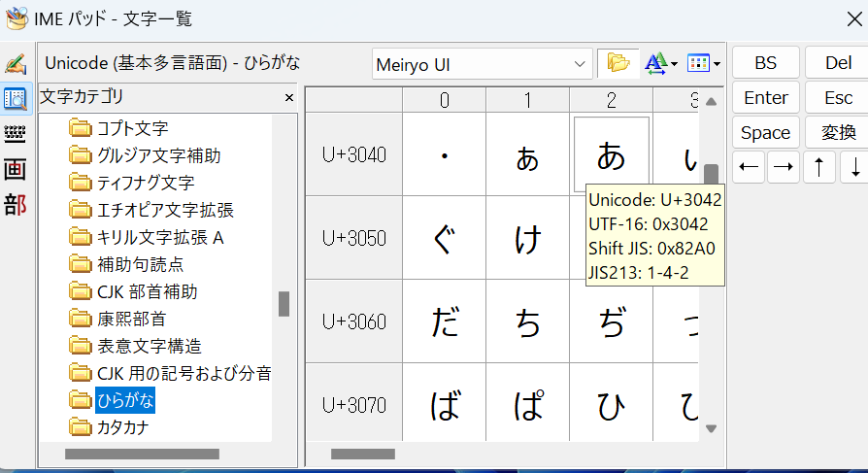Click column header 2 in character grid

(x=611, y=100)
